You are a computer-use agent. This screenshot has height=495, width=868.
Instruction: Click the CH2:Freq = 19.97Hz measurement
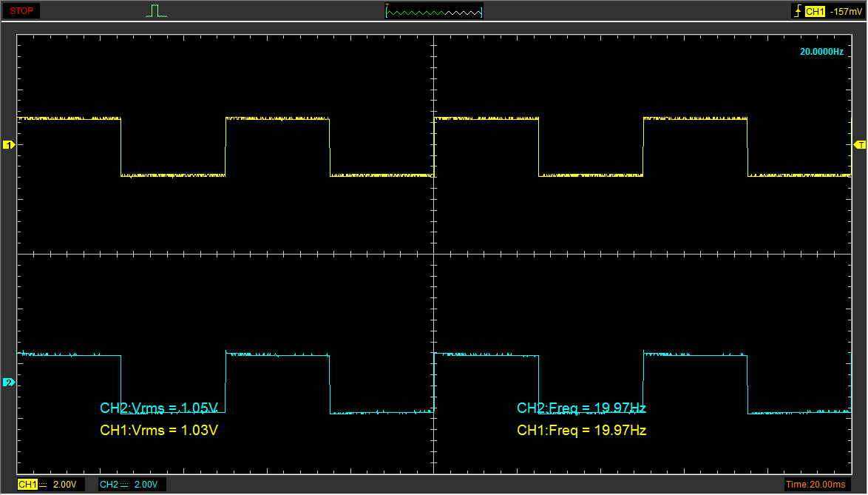(x=581, y=408)
